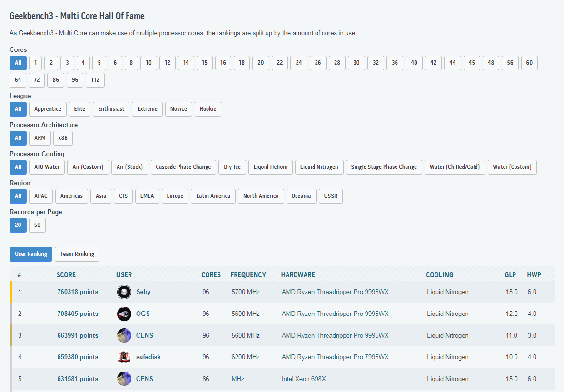Viewport: 564px width, 392px height.
Task: Show 50 records per page
Action: (x=37, y=225)
